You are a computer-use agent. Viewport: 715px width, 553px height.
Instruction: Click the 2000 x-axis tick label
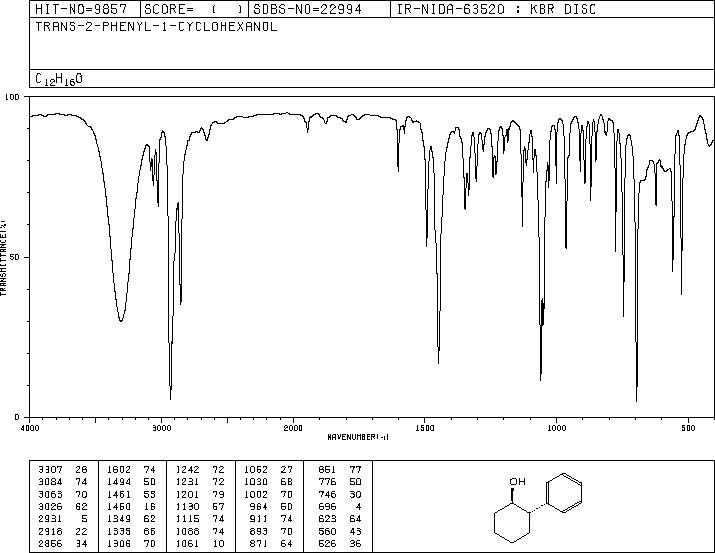click(x=293, y=428)
